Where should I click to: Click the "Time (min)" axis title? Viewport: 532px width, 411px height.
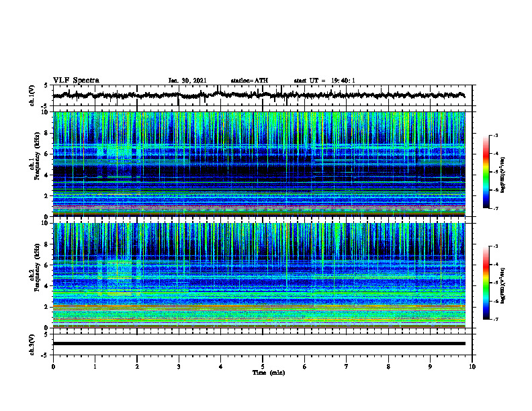pyautogui.click(x=269, y=373)
